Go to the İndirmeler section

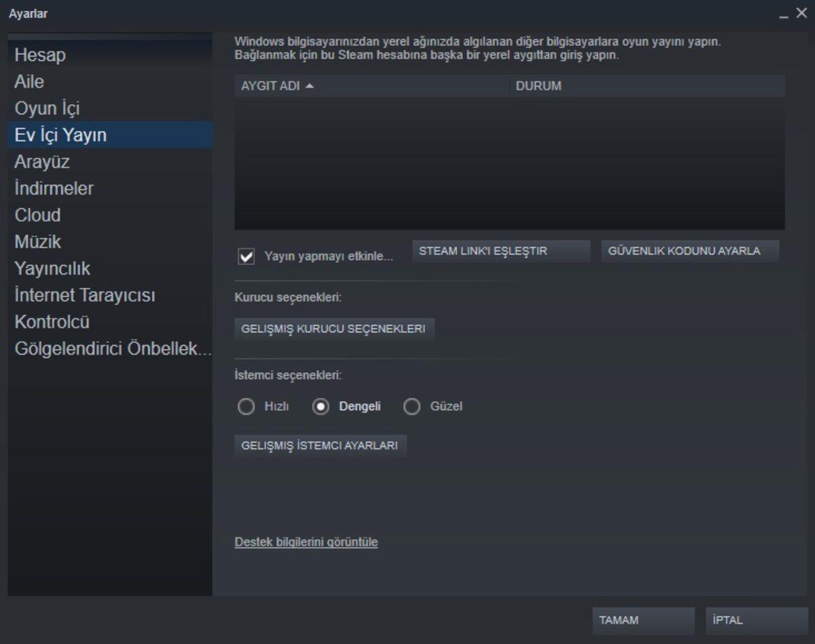tap(53, 188)
